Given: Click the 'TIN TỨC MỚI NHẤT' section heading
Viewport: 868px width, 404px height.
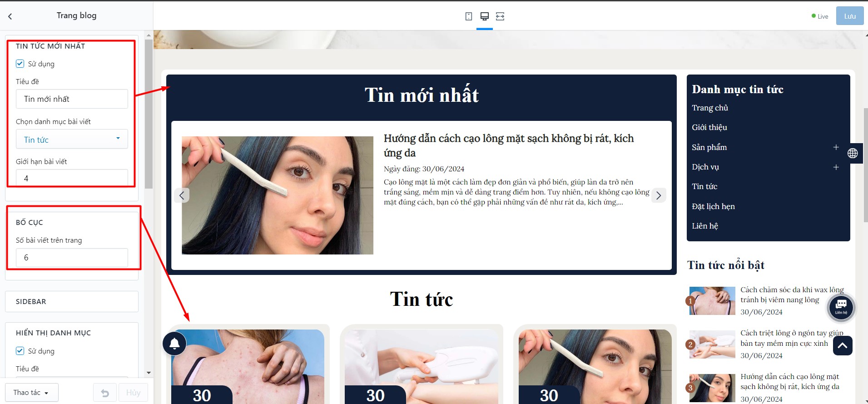Looking at the screenshot, I should tap(50, 46).
